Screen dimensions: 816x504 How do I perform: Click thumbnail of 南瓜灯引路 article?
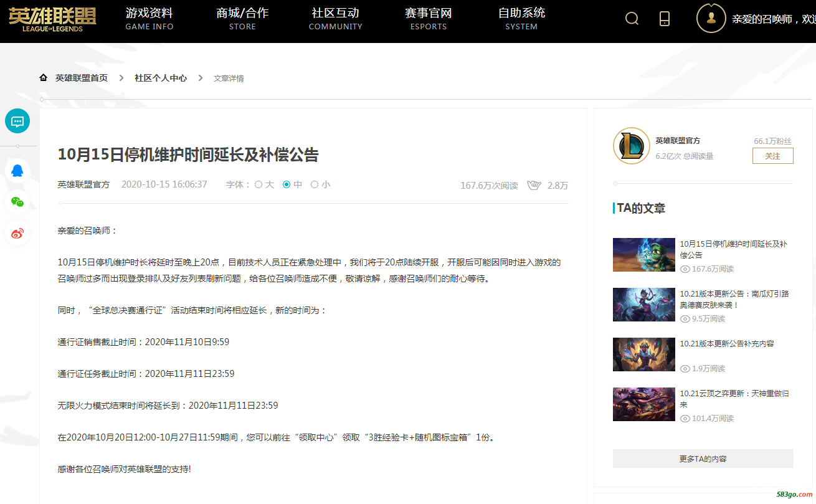(643, 304)
